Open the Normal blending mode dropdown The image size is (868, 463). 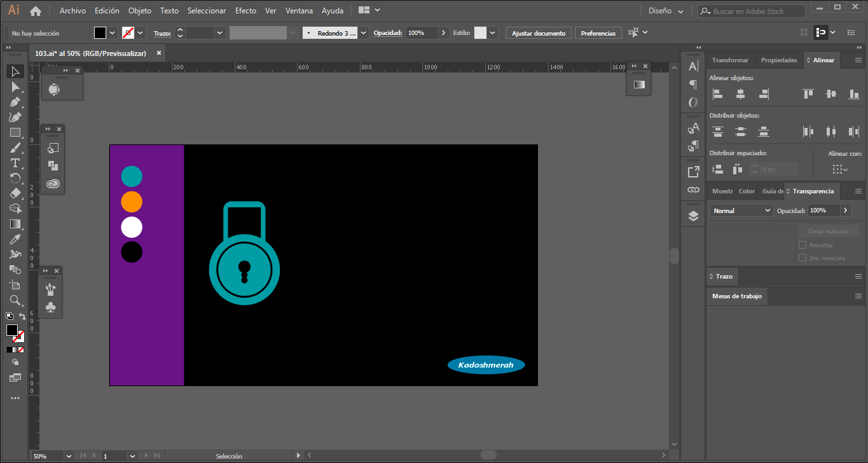click(741, 211)
